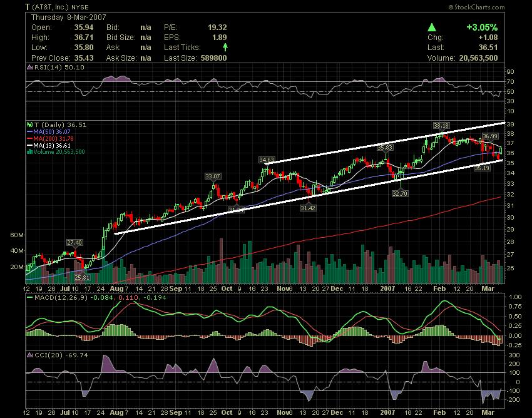Click the 1.00 label on the MACD axis
Viewport: 532px width, 418px height.
[515, 297]
